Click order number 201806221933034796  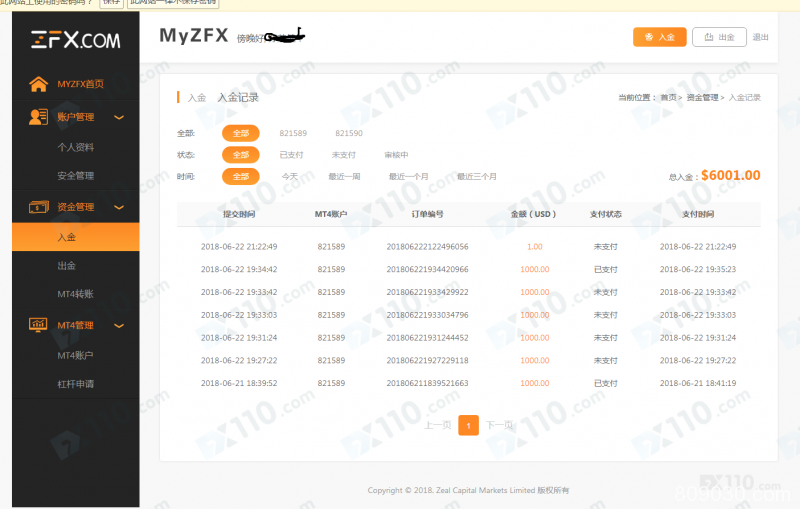click(428, 315)
